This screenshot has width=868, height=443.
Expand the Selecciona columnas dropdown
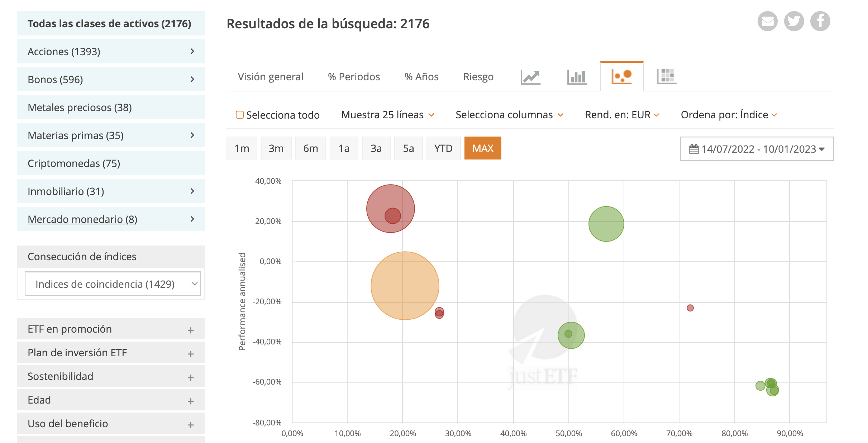pos(509,115)
